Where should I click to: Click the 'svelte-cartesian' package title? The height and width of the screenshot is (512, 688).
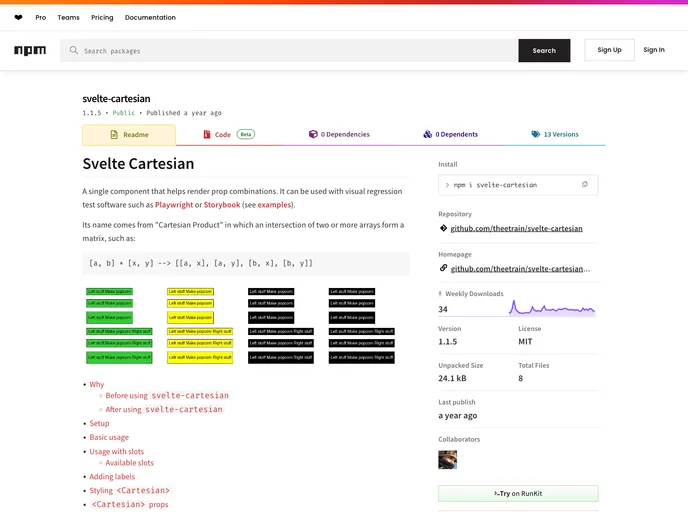coord(116,99)
